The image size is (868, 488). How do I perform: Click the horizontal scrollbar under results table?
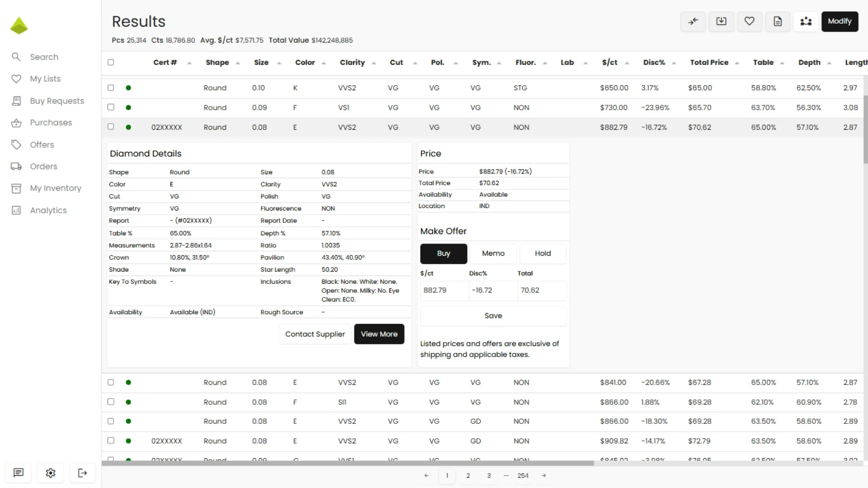(x=347, y=463)
